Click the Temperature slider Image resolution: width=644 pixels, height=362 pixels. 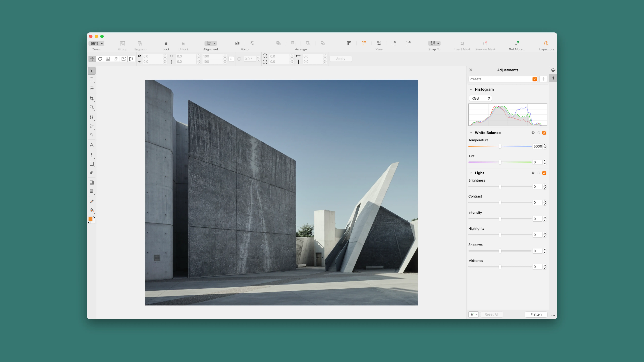tap(500, 146)
